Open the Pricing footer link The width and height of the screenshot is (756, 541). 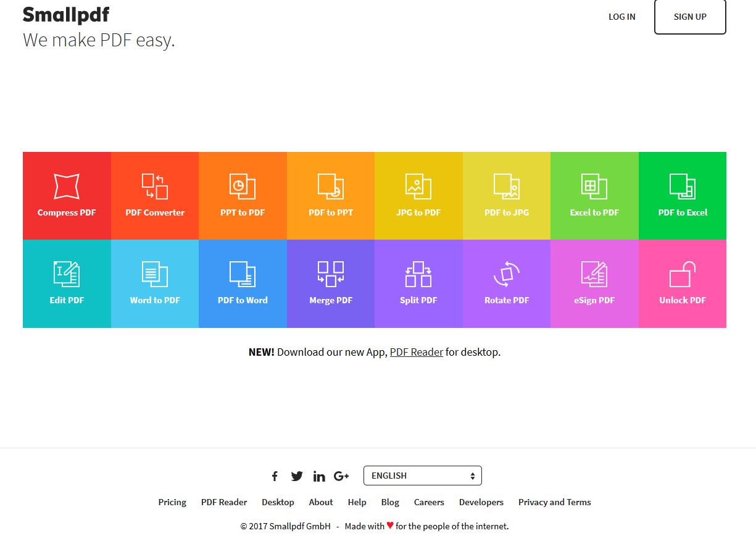[x=172, y=502]
